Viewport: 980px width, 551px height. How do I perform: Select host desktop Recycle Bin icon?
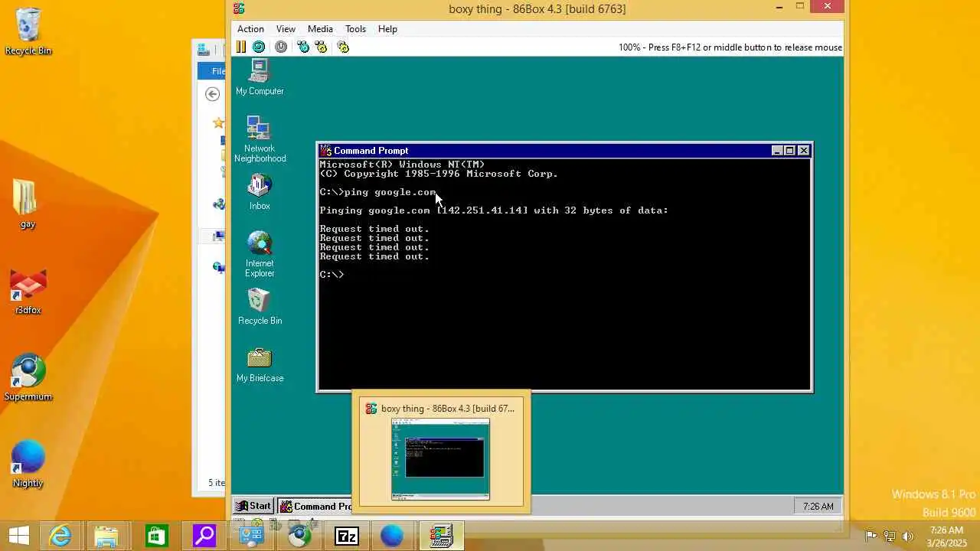(x=28, y=32)
